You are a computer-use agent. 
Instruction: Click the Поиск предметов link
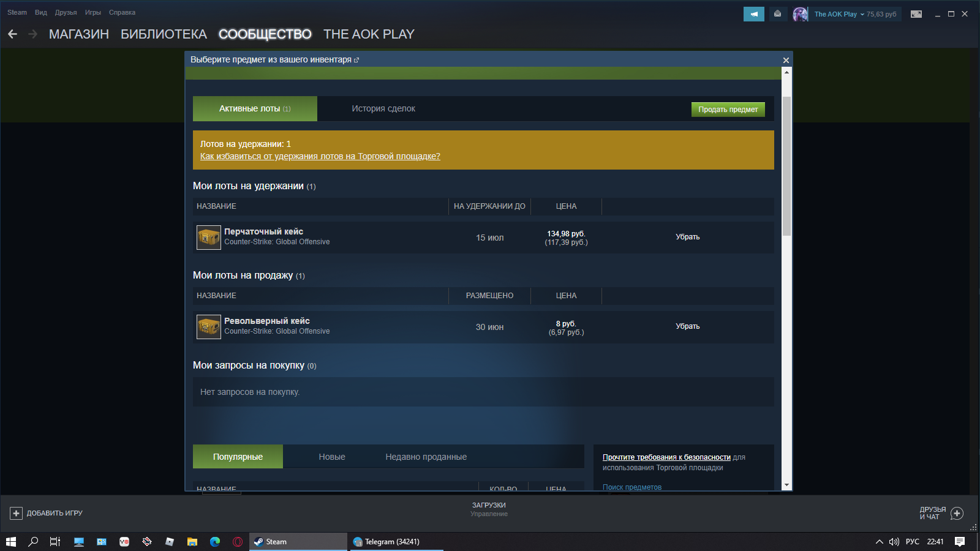[632, 487]
